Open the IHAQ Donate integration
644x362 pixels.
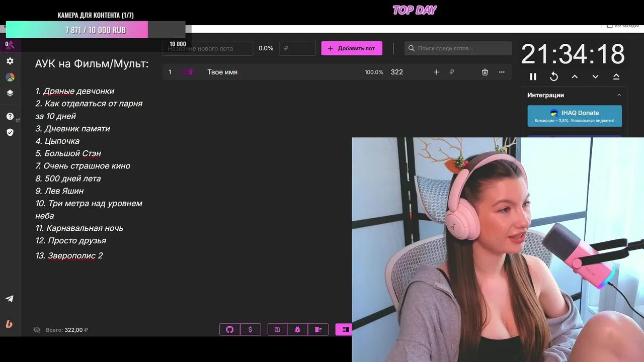[x=575, y=116]
